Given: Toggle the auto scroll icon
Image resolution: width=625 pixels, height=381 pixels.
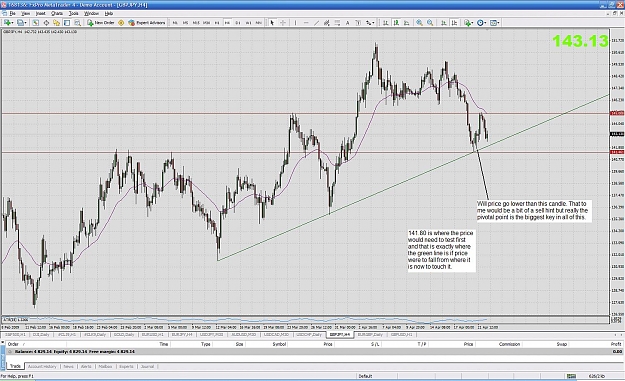Looking at the screenshot, I should pyautogui.click(x=444, y=23).
